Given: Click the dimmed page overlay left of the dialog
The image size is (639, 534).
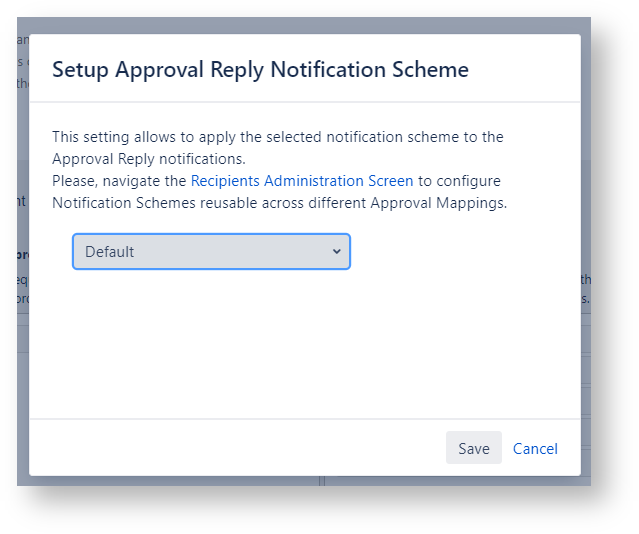Looking at the screenshot, I should [x=23, y=300].
